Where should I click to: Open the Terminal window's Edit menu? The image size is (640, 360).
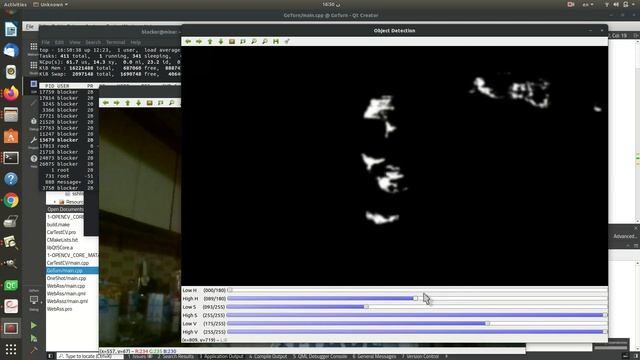[59, 42]
